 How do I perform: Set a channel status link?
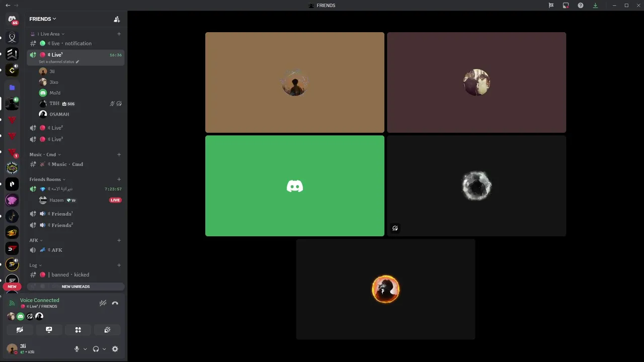58,62
